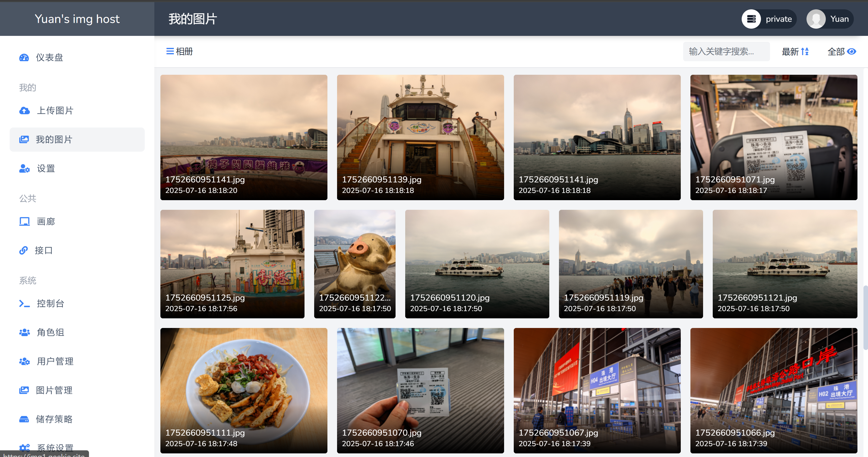Open the 设置 user-gear icon
The image size is (868, 457).
[24, 169]
